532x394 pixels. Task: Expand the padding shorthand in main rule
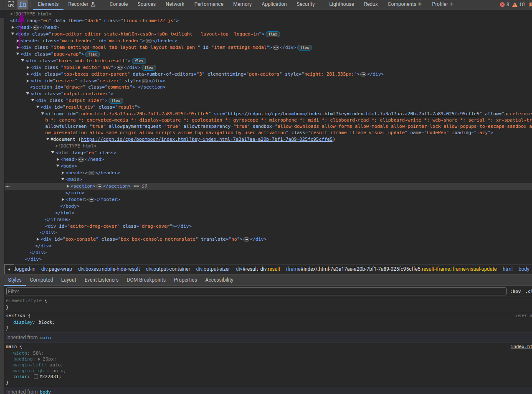pyautogui.click(x=39, y=359)
